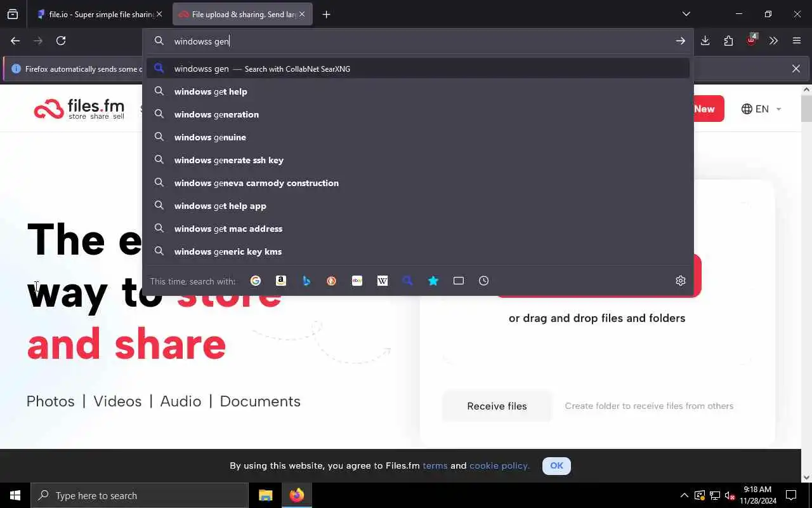
Task: Click 'Create folder to receive files from others' text
Action: 649,406
